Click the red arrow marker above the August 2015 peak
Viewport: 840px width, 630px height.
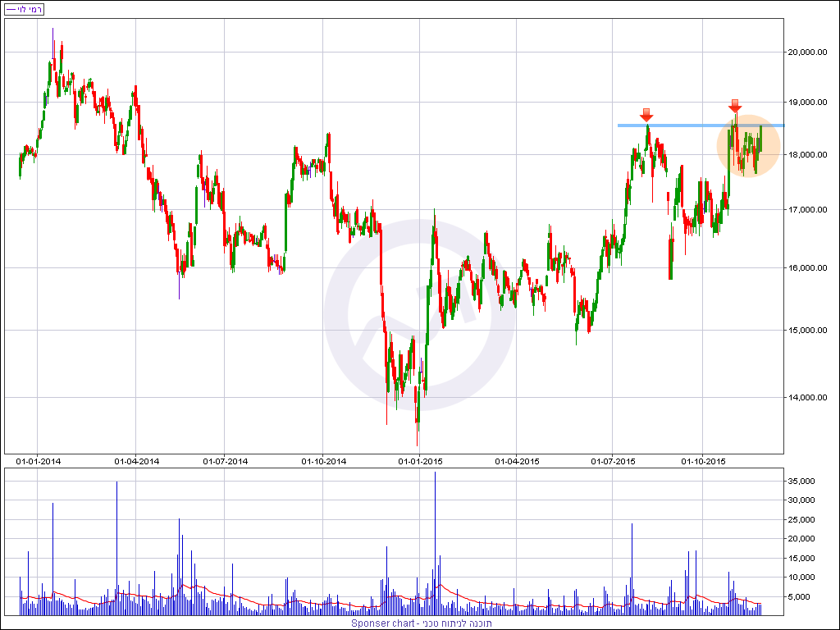pos(646,115)
